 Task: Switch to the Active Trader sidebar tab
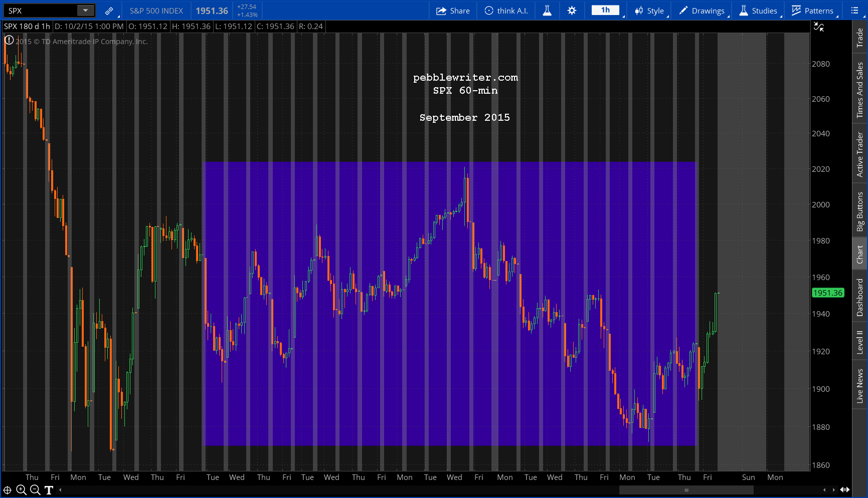(x=860, y=154)
